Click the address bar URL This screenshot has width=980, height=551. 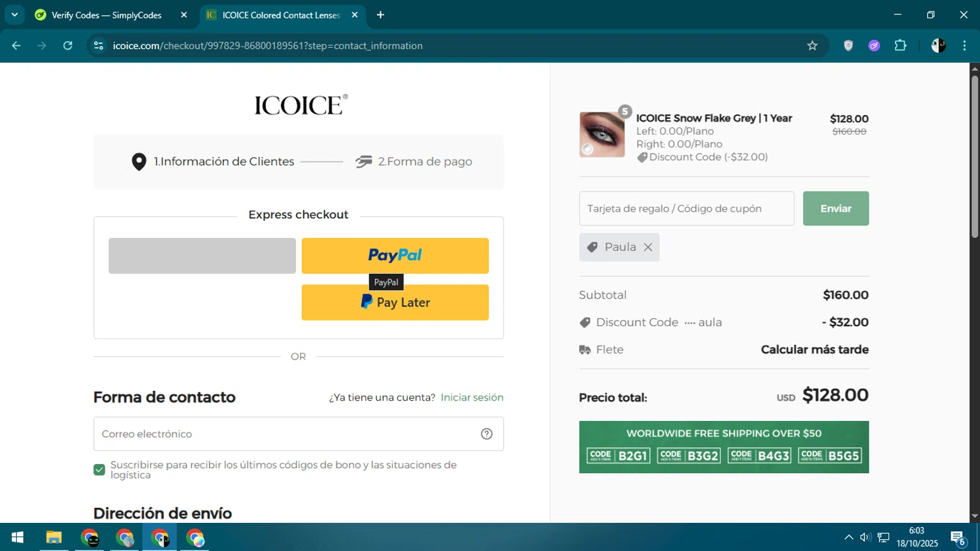tap(268, 46)
